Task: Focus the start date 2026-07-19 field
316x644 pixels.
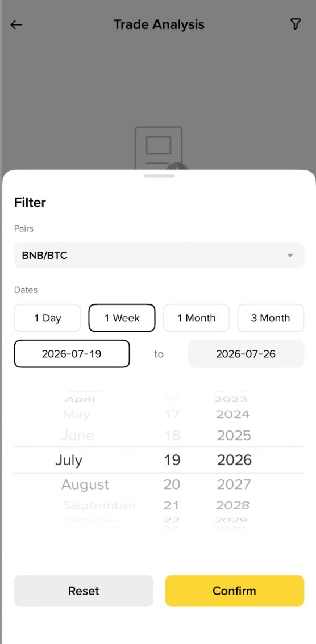Action: [x=72, y=354]
